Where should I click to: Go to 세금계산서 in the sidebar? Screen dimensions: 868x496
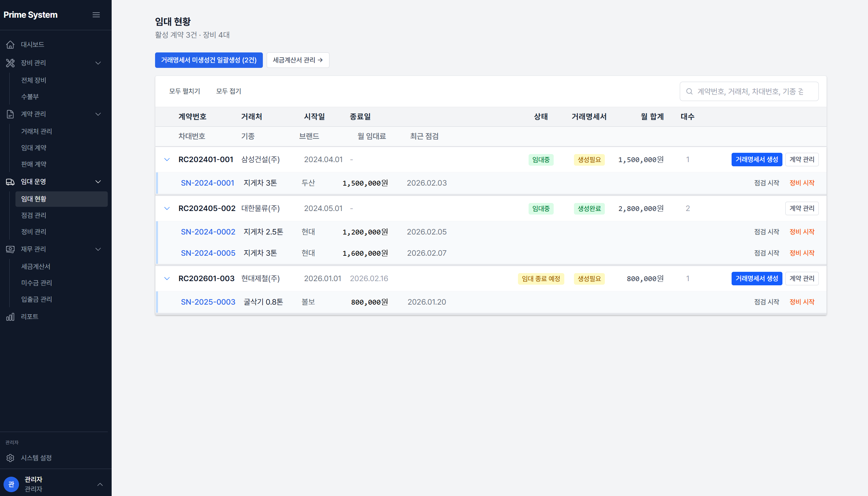[x=36, y=266]
